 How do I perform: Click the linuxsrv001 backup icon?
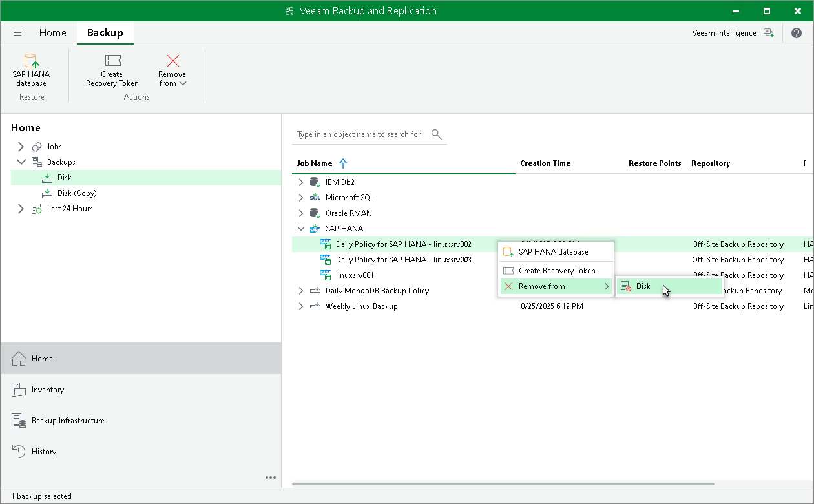326,275
